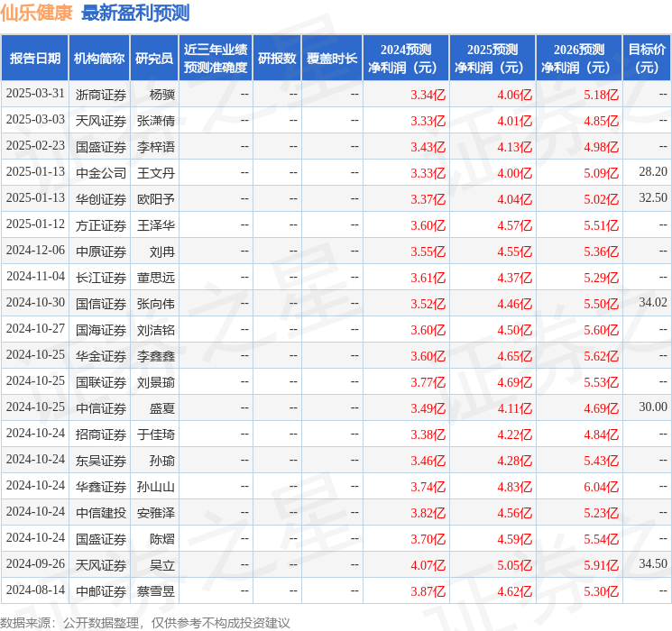Viewport: 672px width, 631px height.
Task: Click analyst name 蔡雪昱
Action: [x=155, y=591]
